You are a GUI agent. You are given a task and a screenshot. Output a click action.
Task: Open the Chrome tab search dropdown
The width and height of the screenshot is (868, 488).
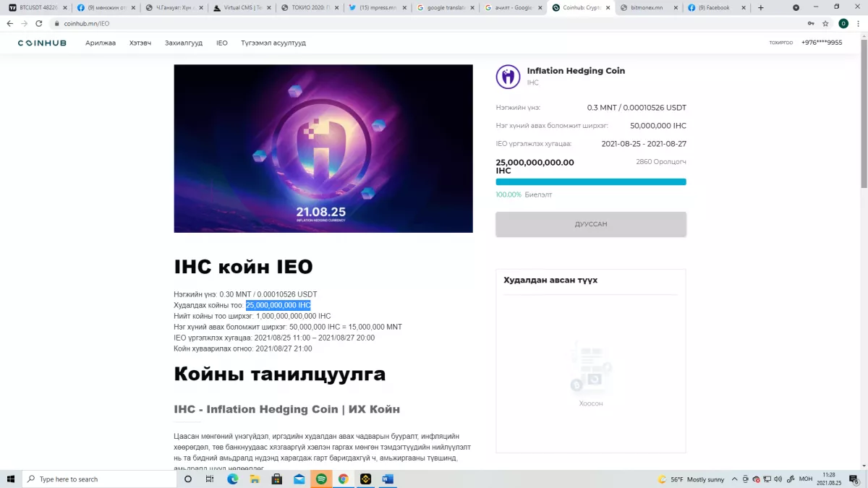796,7
